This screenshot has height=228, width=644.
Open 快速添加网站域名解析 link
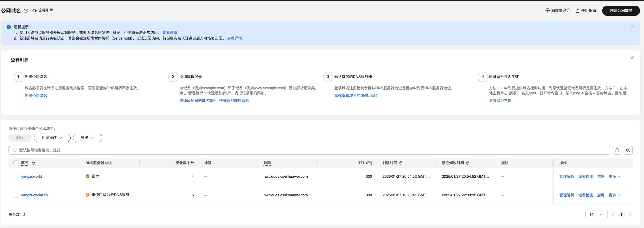click(198, 101)
